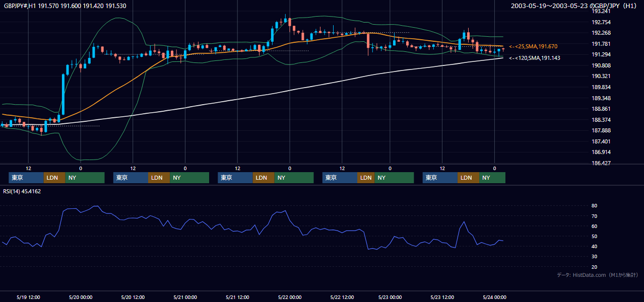
Task: Click the first 東京 session box
Action: pyautogui.click(x=26, y=178)
